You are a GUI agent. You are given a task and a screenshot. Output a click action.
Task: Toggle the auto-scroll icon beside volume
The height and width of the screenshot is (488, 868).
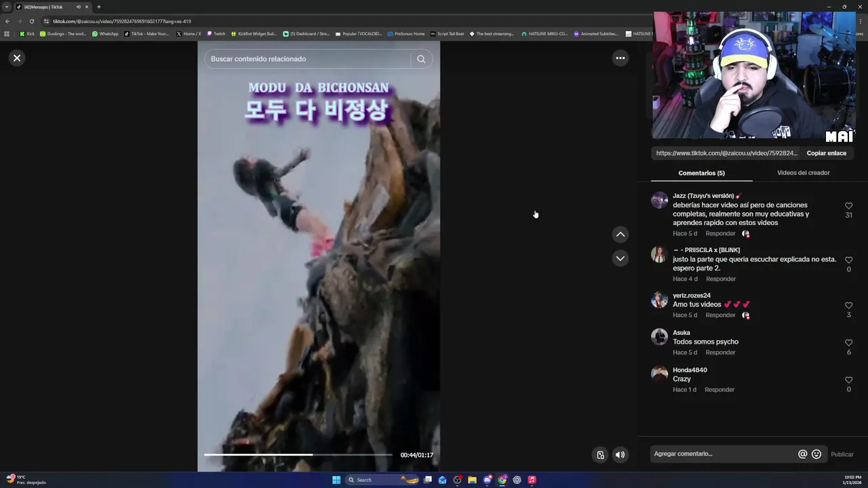(600, 455)
